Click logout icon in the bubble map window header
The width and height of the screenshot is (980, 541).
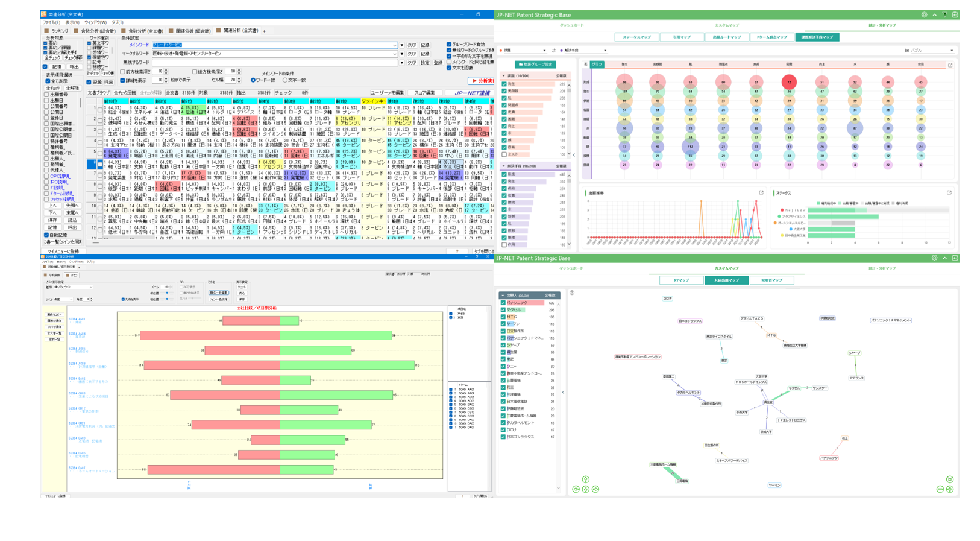(x=955, y=14)
